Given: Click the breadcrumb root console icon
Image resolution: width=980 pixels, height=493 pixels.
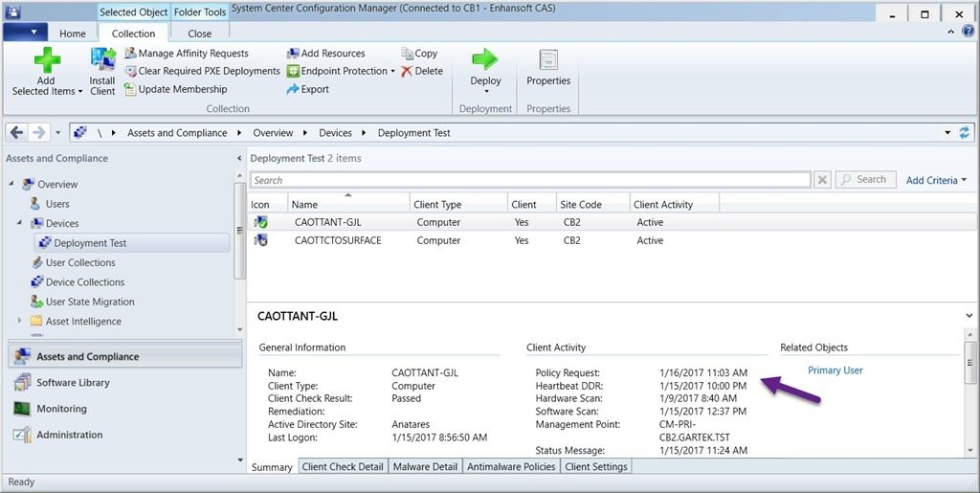Looking at the screenshot, I should 80,132.
